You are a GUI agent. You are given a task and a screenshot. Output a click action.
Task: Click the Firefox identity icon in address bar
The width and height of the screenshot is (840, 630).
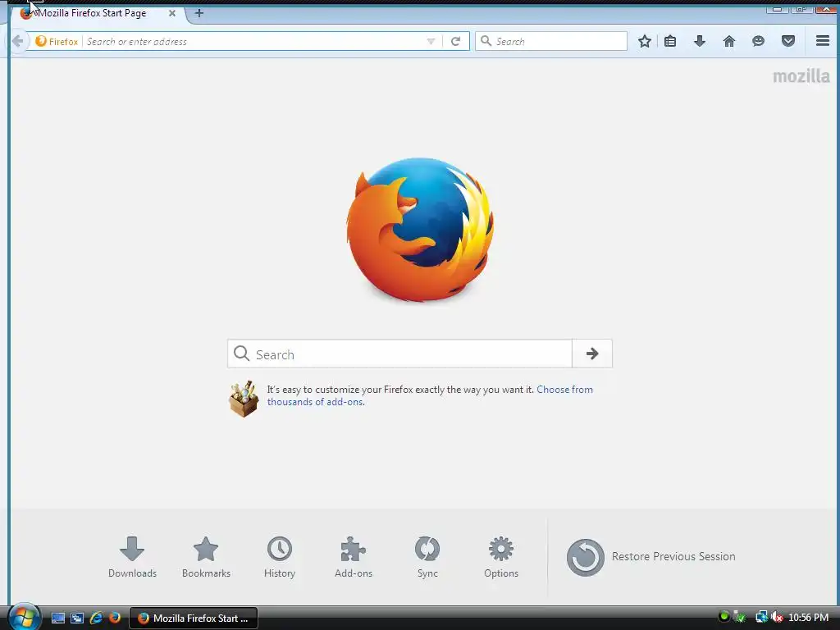point(41,41)
